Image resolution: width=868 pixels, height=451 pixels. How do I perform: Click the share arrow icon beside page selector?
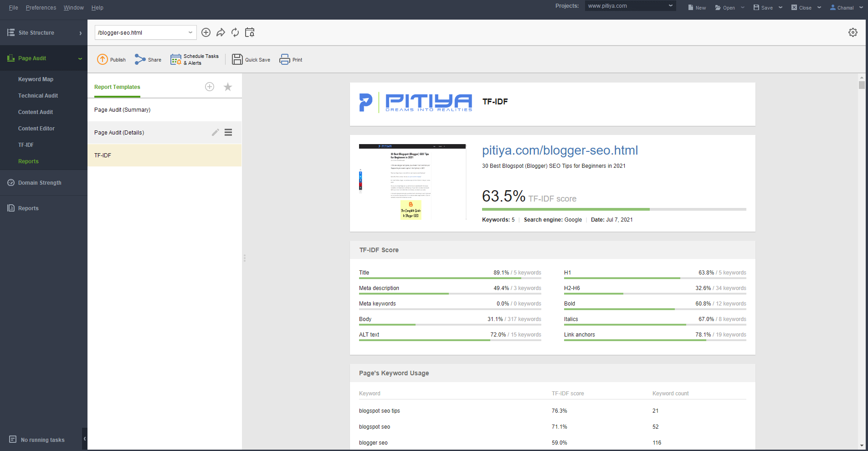coord(221,32)
